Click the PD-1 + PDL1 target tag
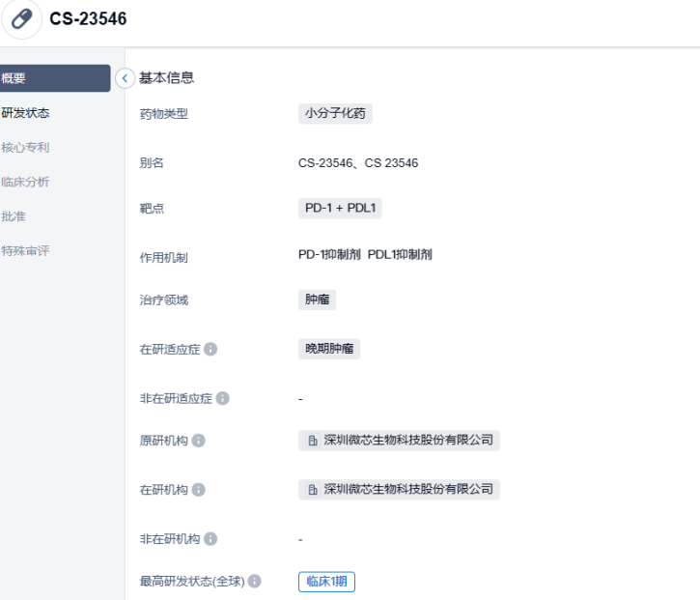This screenshot has width=700, height=600. click(x=340, y=208)
